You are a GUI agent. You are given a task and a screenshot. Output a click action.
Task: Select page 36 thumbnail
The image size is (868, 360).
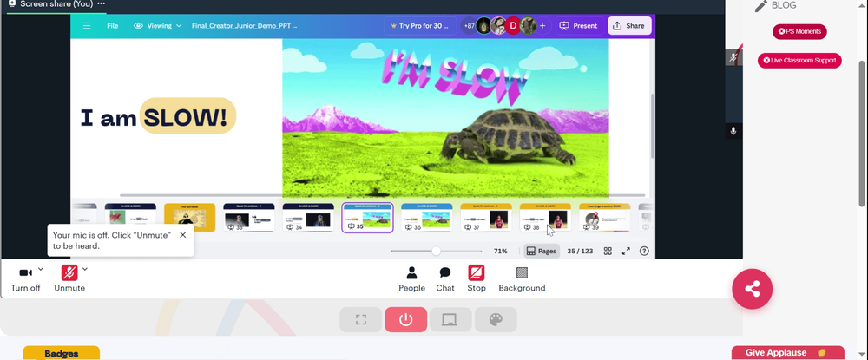427,218
